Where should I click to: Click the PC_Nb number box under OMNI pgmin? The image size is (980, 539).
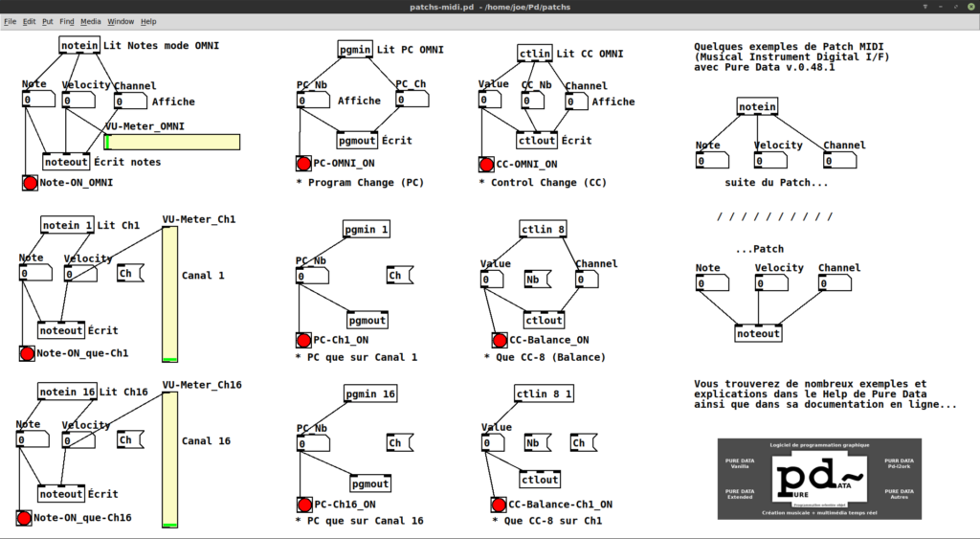tap(313, 101)
